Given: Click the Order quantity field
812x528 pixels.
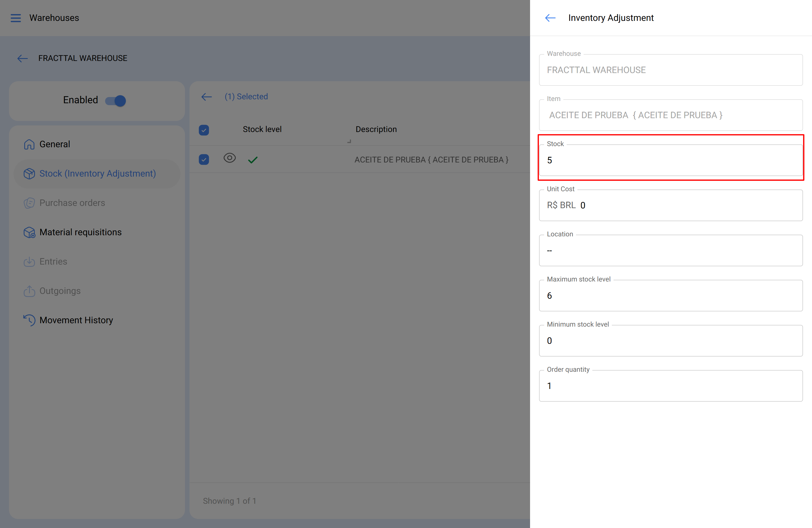Looking at the screenshot, I should [x=670, y=386].
